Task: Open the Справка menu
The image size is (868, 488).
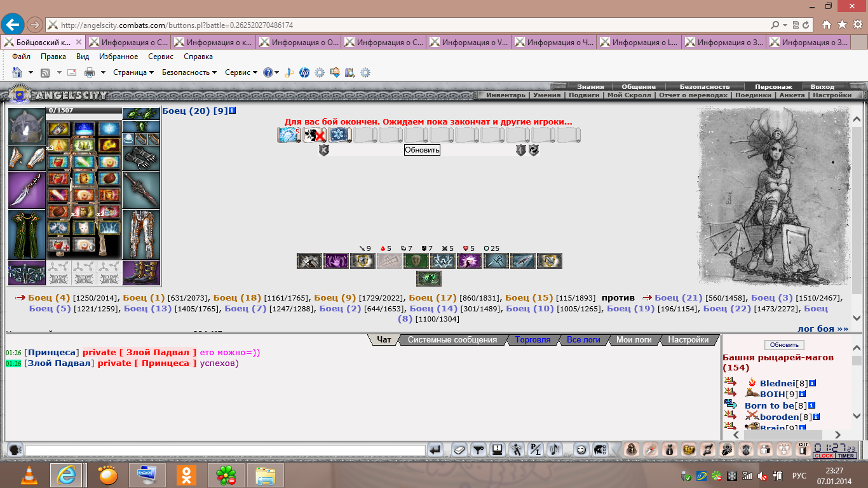Action: (198, 57)
